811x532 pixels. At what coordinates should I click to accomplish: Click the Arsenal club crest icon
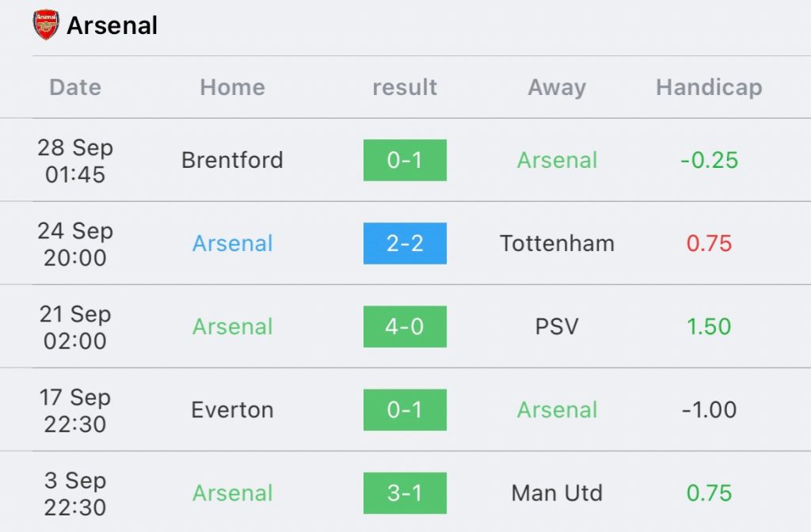pyautogui.click(x=46, y=25)
